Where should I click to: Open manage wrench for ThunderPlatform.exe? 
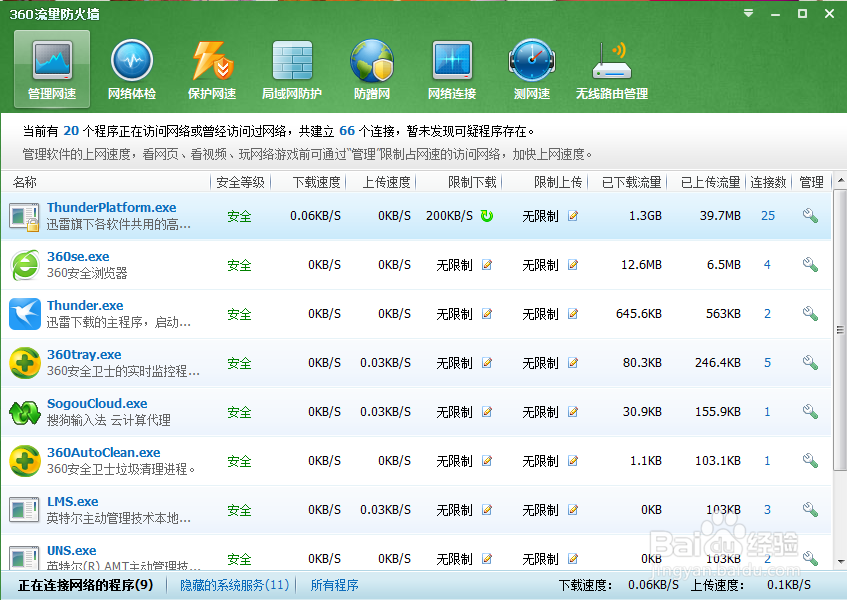click(810, 215)
